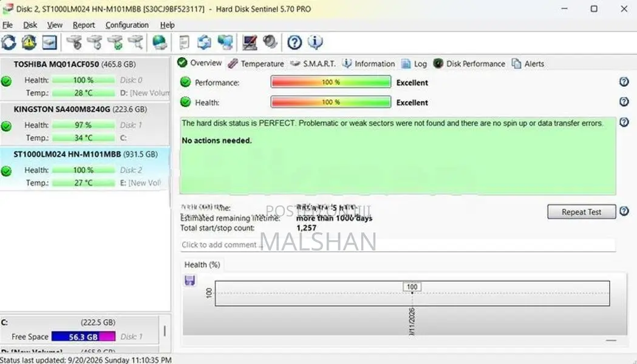Image resolution: width=637 pixels, height=364 pixels.
Task: Click the Click to add comment field
Action: click(398, 244)
